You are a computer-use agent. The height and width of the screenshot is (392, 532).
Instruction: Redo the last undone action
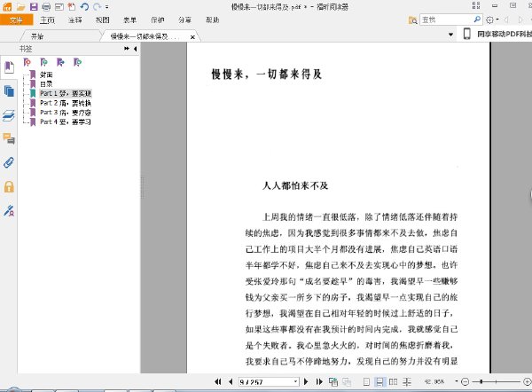[x=98, y=6]
